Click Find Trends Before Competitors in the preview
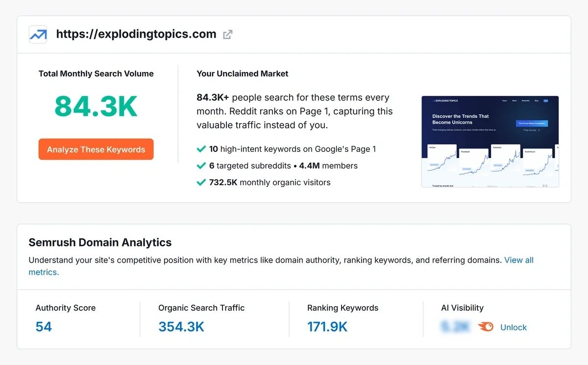588x365 pixels. pyautogui.click(x=532, y=123)
